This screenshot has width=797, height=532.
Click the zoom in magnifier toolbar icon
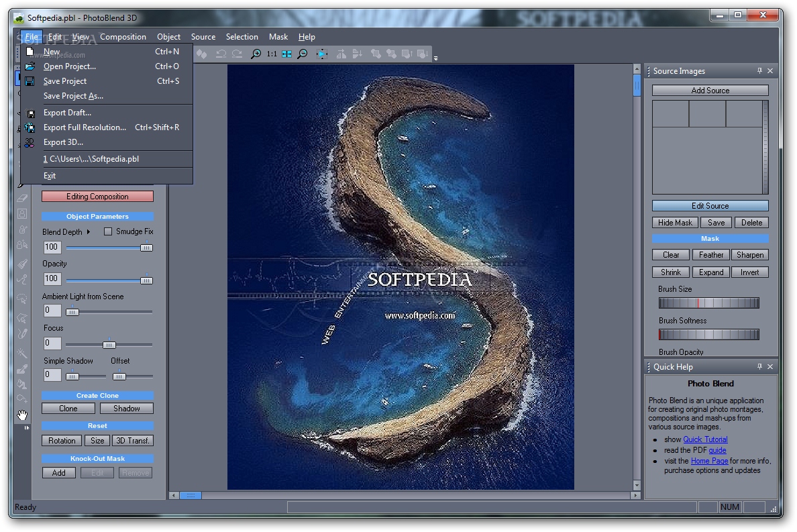point(256,54)
